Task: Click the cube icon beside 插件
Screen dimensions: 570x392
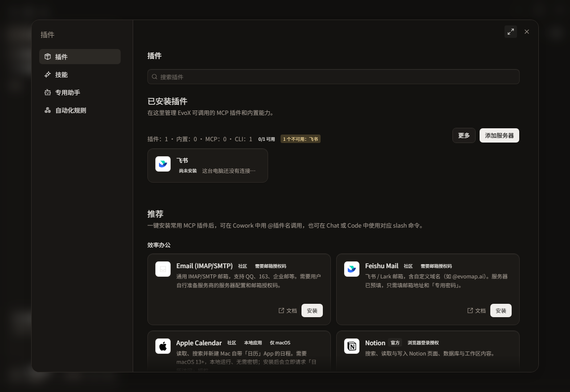Action: click(x=48, y=57)
